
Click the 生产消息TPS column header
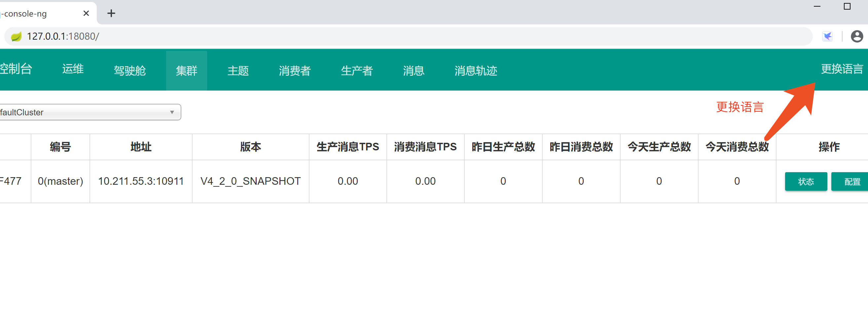pyautogui.click(x=348, y=147)
